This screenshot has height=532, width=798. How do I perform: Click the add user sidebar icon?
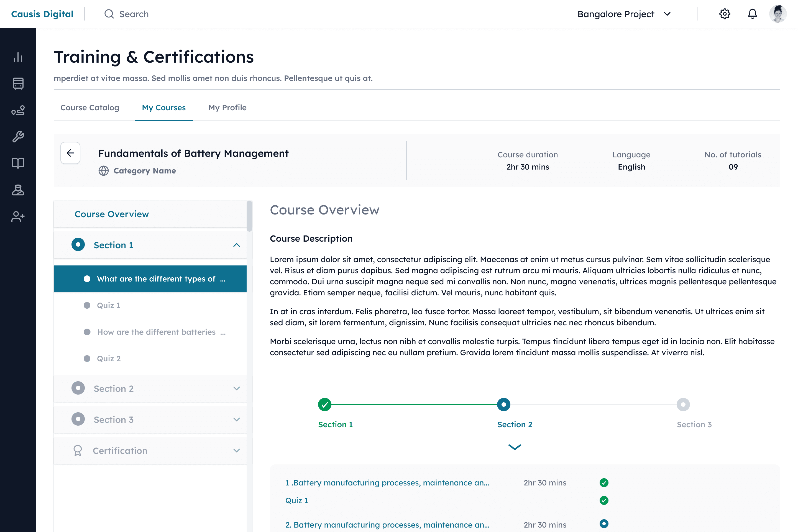pyautogui.click(x=18, y=216)
